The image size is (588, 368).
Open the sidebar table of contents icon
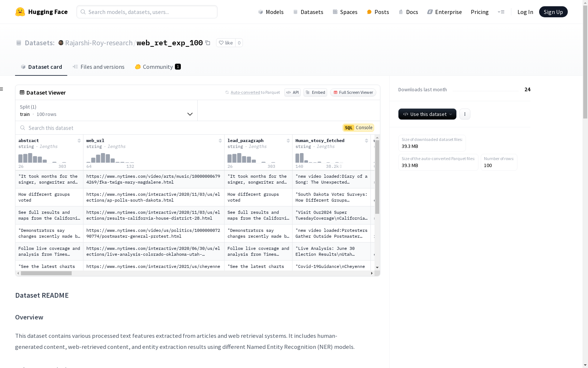1,89
